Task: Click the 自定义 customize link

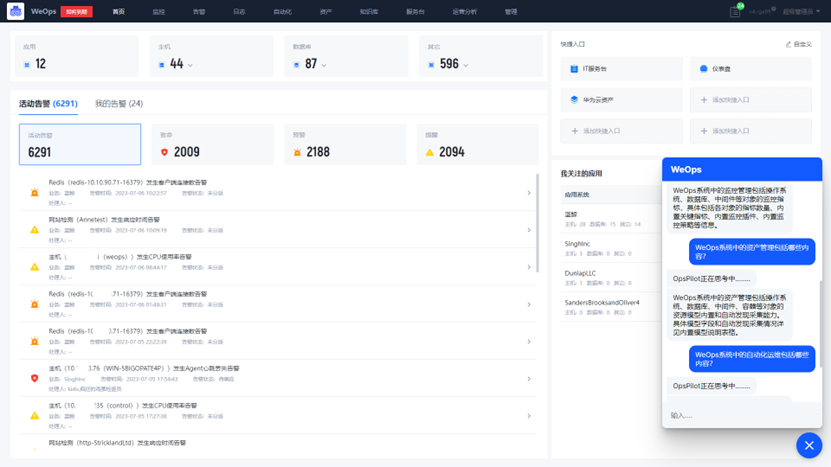Action: tap(798, 45)
